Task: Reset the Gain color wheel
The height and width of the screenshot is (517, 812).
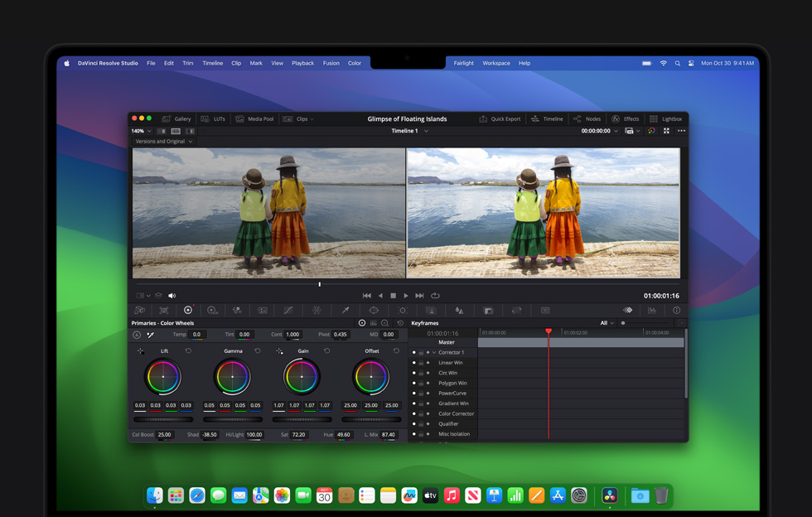Action: [x=326, y=350]
